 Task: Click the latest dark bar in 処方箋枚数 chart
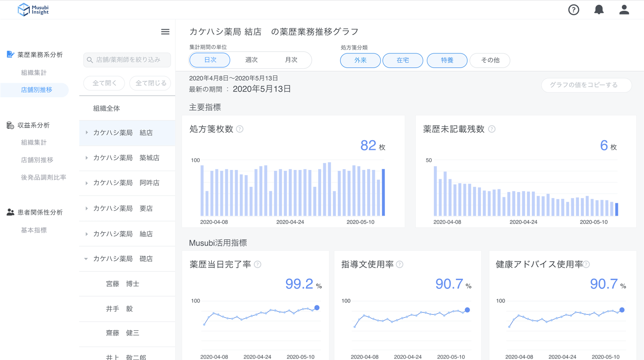[383, 192]
